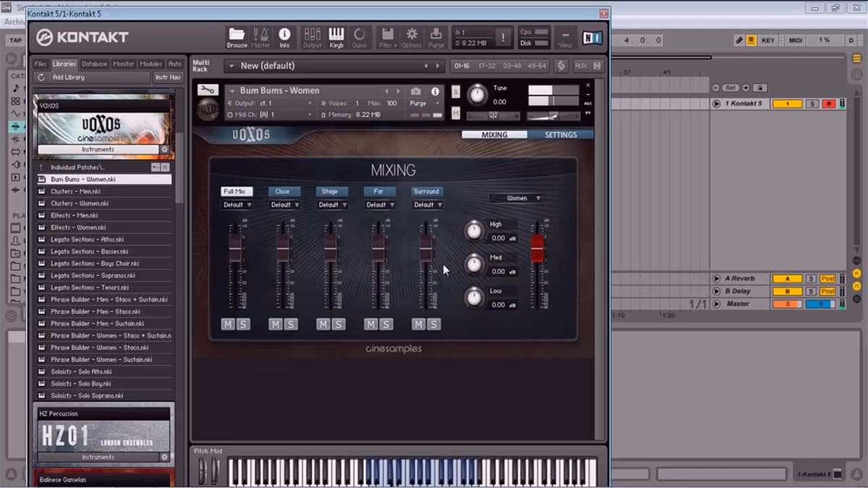The height and width of the screenshot is (488, 868).
Task: Click the High EQ knob
Action: [474, 231]
